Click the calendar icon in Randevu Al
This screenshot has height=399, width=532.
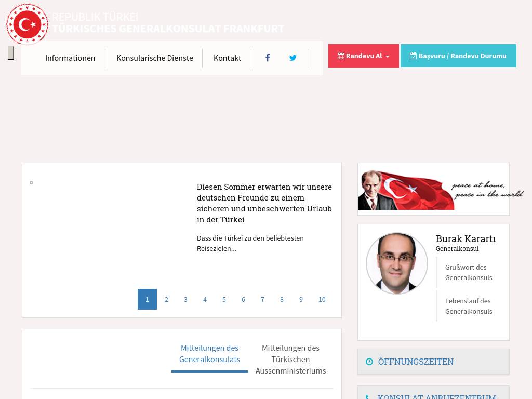(341, 56)
